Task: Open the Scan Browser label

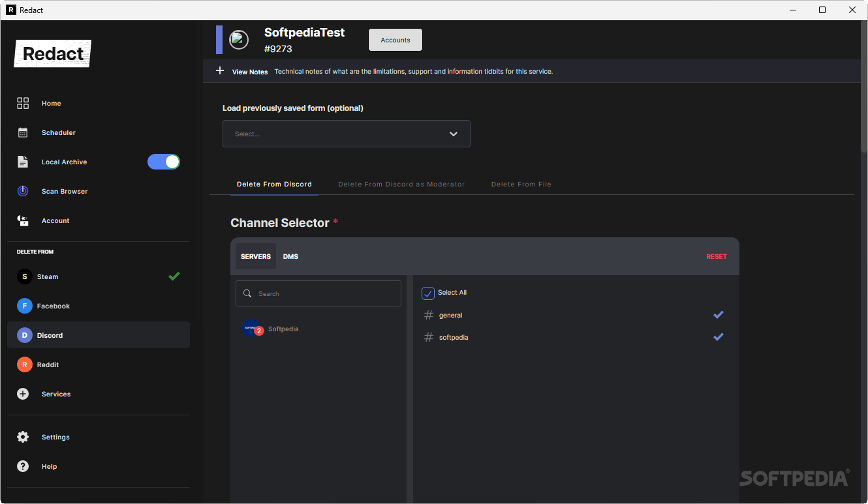Action: 65,191
